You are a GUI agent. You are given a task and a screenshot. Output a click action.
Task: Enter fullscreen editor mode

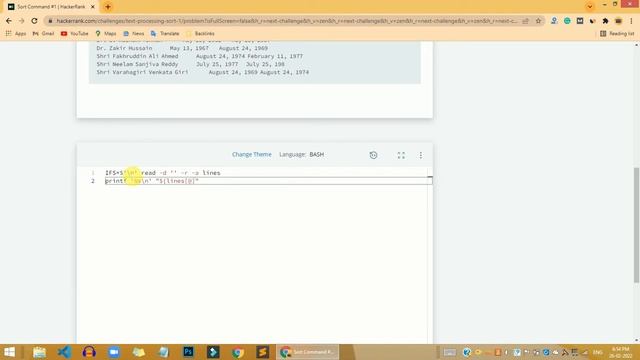[x=401, y=155]
